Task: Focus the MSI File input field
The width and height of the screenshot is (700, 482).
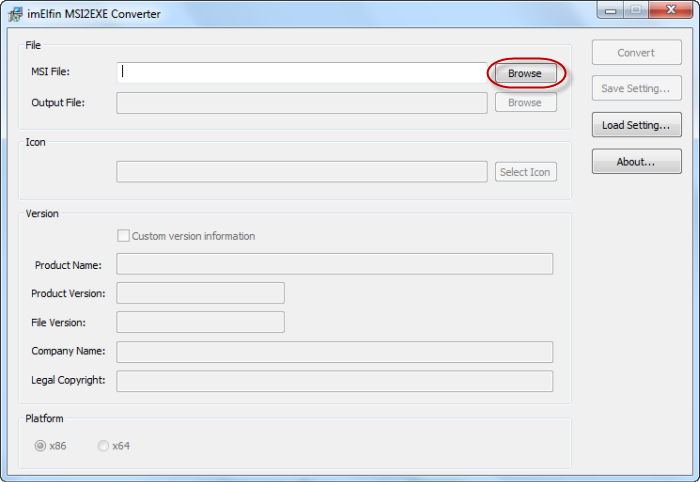Action: click(302, 73)
